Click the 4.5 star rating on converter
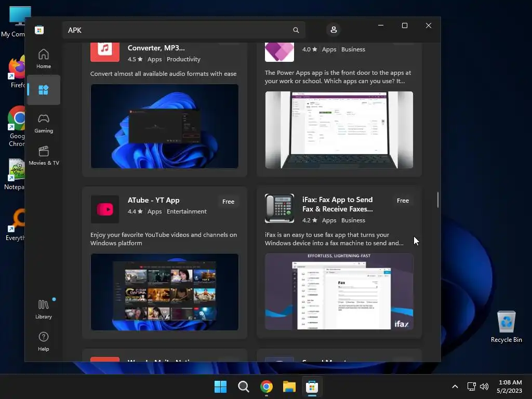The height and width of the screenshot is (399, 532). (x=135, y=59)
